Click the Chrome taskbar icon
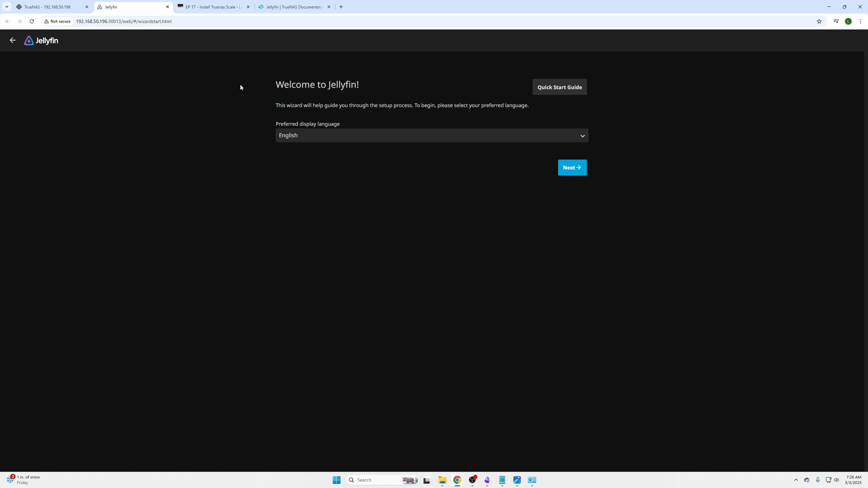This screenshot has height=488, width=868. pos(457,480)
